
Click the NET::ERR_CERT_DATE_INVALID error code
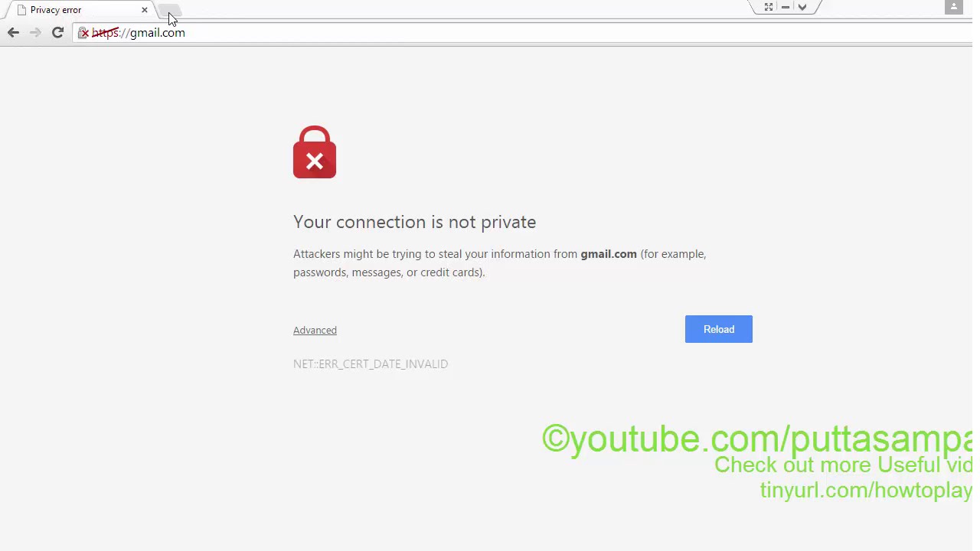(371, 364)
